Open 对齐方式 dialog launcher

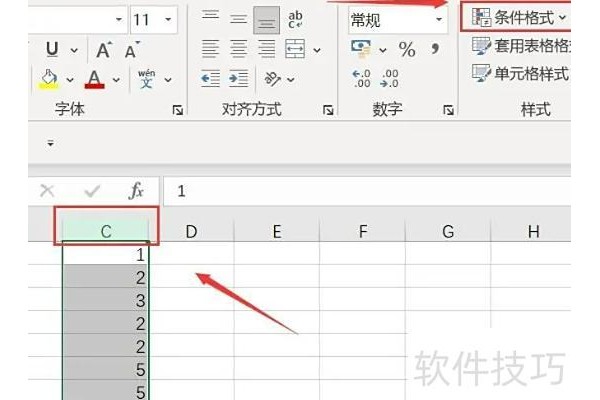pos(328,110)
